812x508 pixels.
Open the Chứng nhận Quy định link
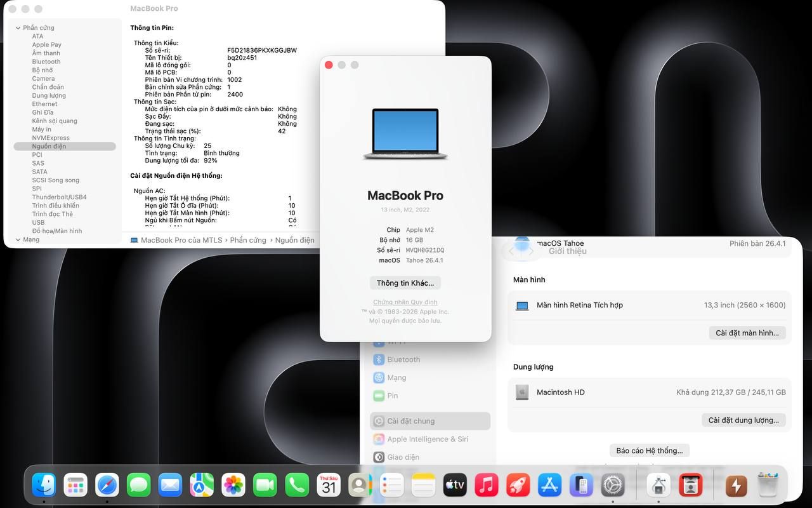tap(405, 302)
